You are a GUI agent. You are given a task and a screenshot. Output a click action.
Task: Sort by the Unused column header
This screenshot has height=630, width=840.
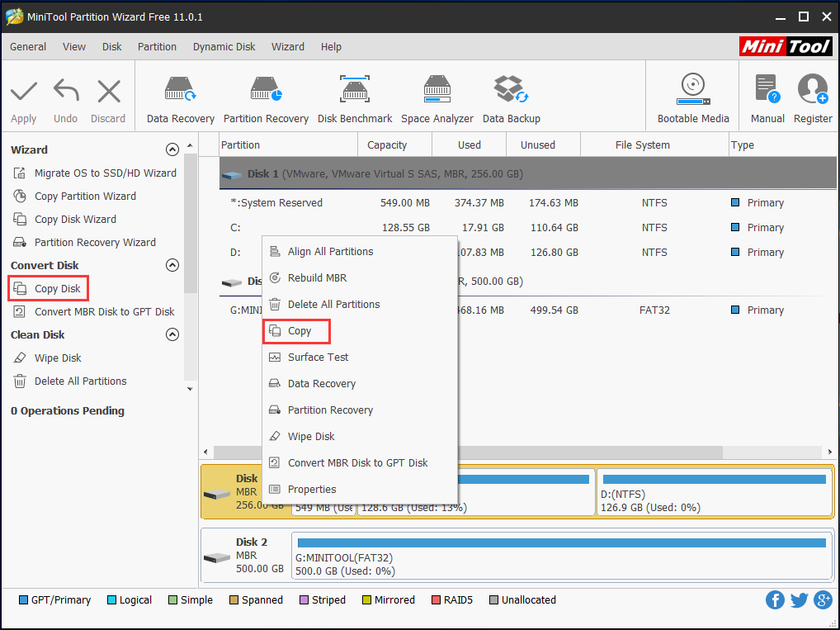pos(543,144)
